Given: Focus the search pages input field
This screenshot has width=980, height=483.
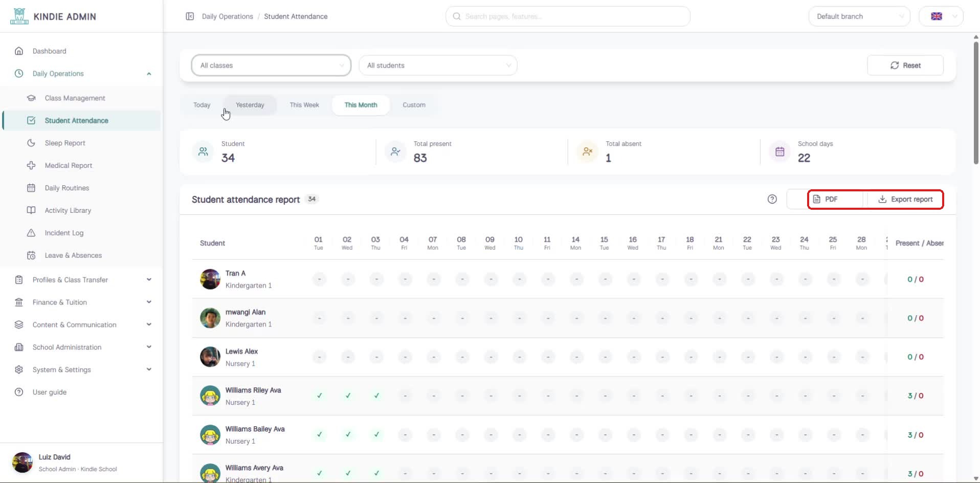Looking at the screenshot, I should coord(568,16).
